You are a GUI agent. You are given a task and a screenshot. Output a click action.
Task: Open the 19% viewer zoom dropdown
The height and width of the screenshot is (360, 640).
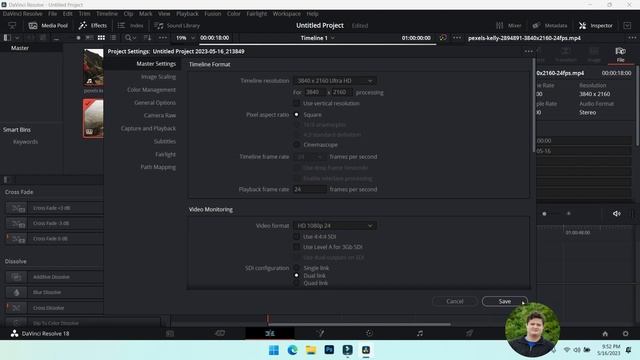coord(185,38)
